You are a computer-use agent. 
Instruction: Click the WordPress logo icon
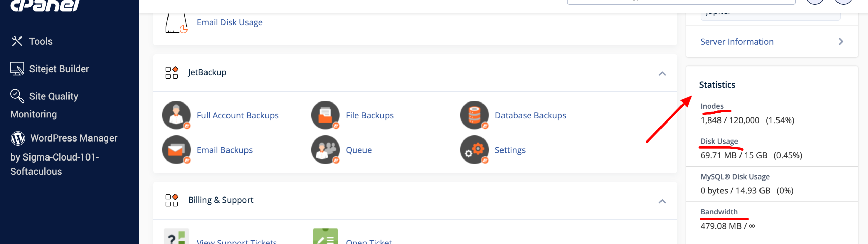[x=18, y=138]
